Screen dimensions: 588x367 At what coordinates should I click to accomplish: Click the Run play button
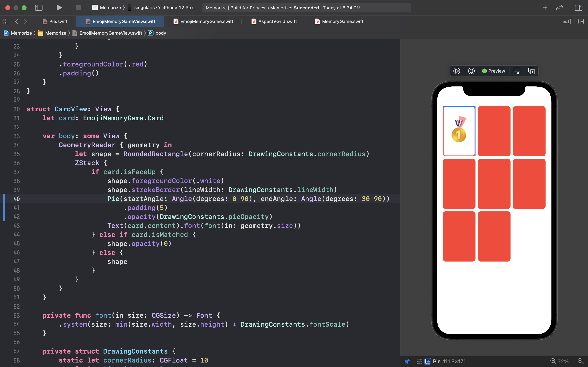point(59,8)
